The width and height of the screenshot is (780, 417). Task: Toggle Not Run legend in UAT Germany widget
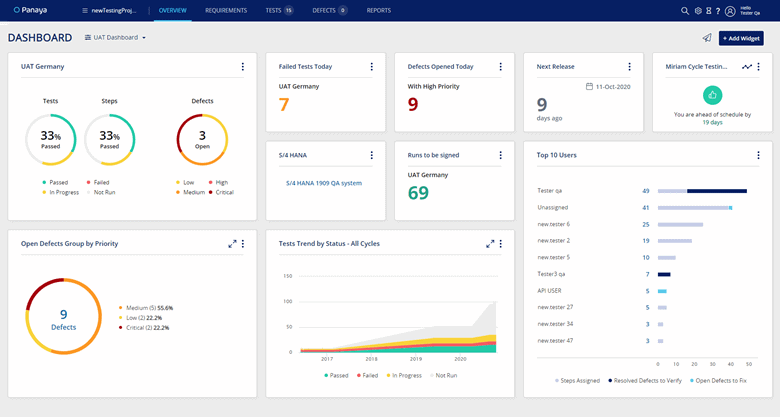point(101,193)
